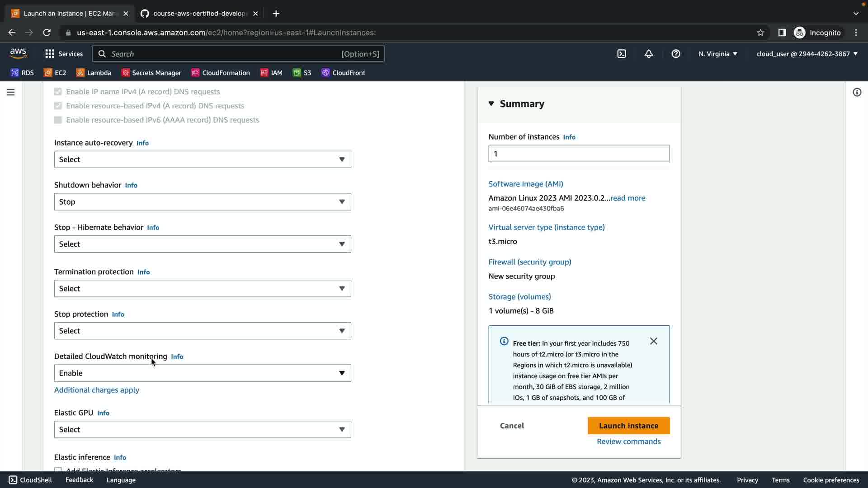
Task: Open the Termination protection dropdown
Action: click(203, 288)
